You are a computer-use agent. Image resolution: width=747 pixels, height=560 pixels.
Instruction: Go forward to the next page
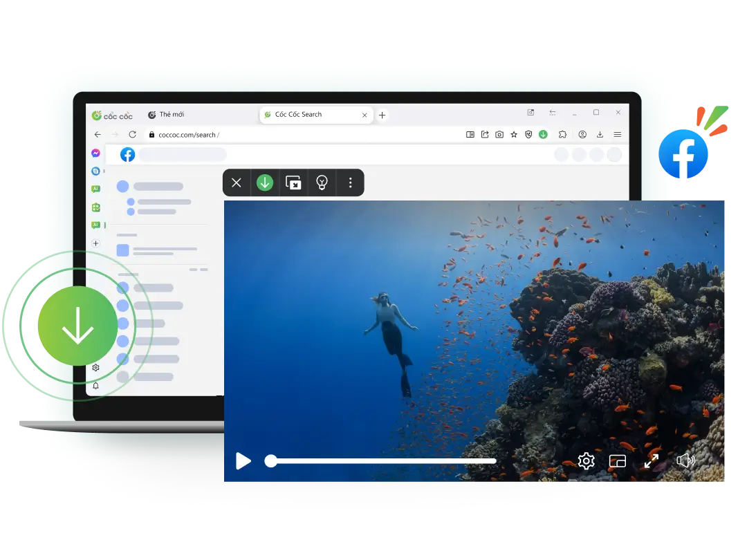[115, 135]
